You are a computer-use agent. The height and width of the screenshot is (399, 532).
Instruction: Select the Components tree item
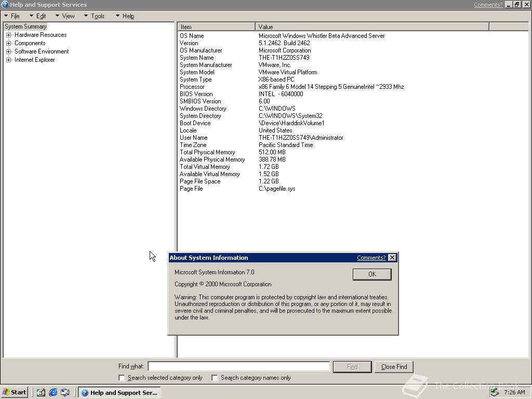point(30,43)
